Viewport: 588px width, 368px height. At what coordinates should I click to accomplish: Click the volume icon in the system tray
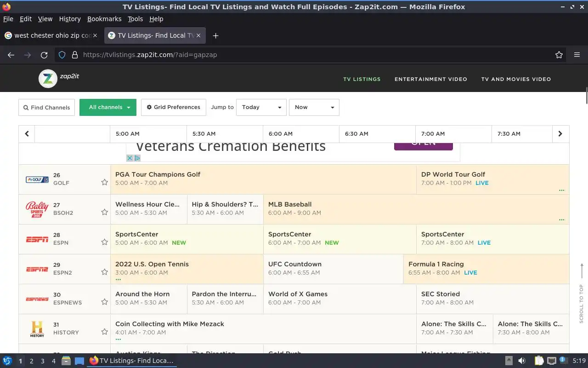tap(522, 361)
